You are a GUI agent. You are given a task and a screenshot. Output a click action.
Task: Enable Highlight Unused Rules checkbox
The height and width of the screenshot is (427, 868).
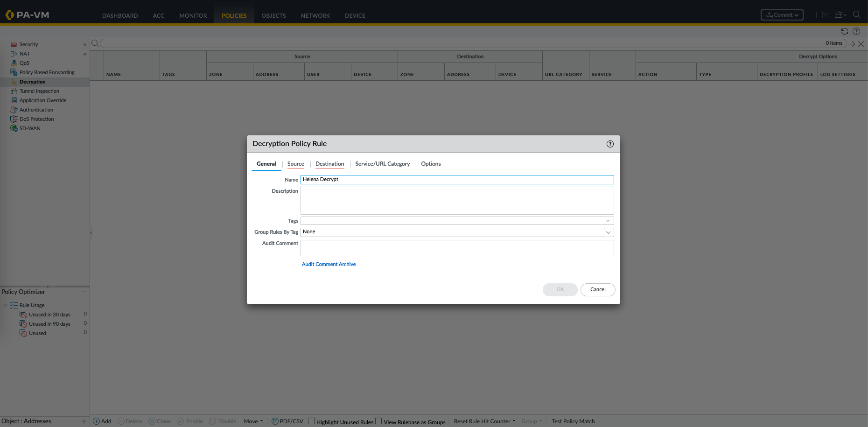point(311,421)
